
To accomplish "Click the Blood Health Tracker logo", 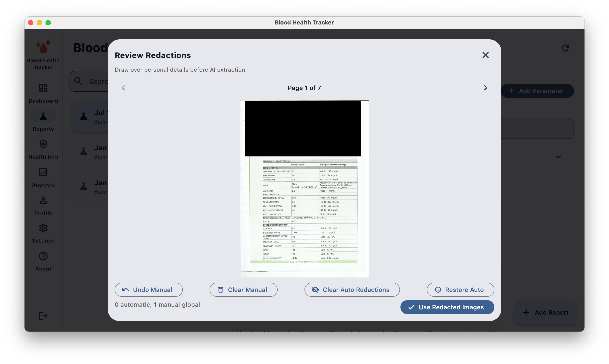I will pyautogui.click(x=43, y=46).
